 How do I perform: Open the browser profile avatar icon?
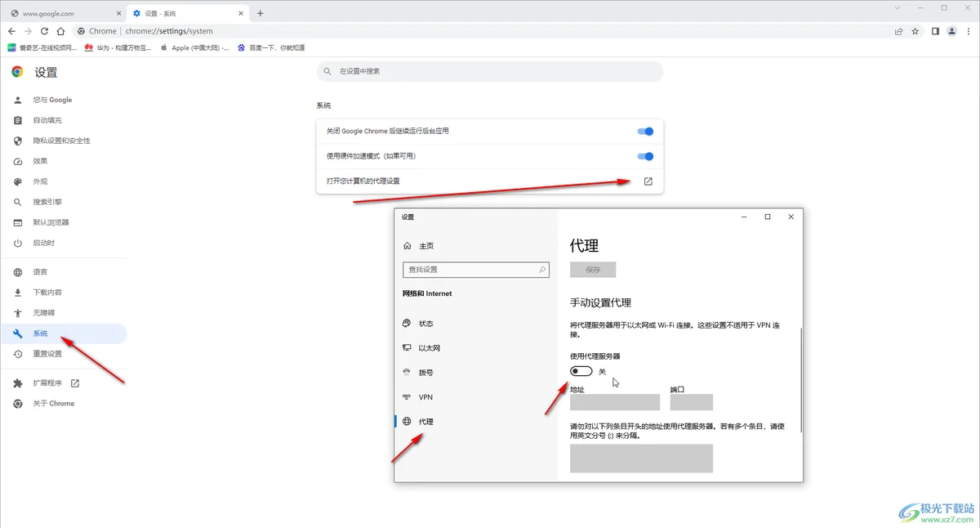tap(951, 30)
